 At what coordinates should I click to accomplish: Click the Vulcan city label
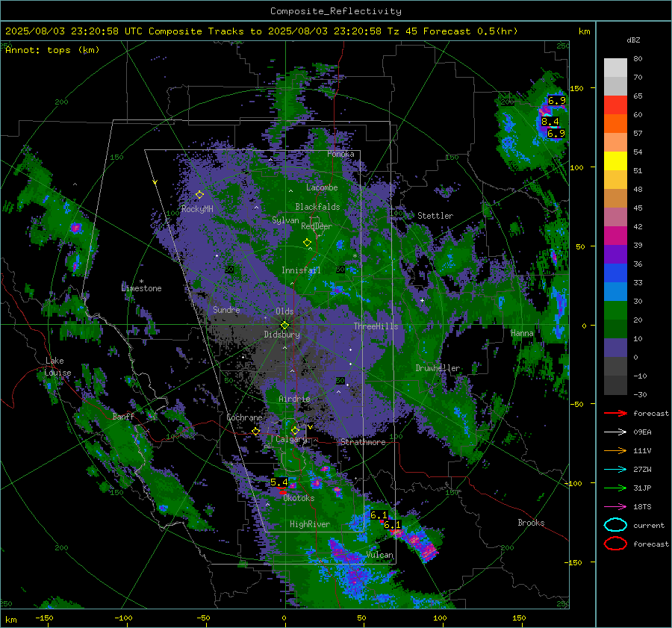379,555
